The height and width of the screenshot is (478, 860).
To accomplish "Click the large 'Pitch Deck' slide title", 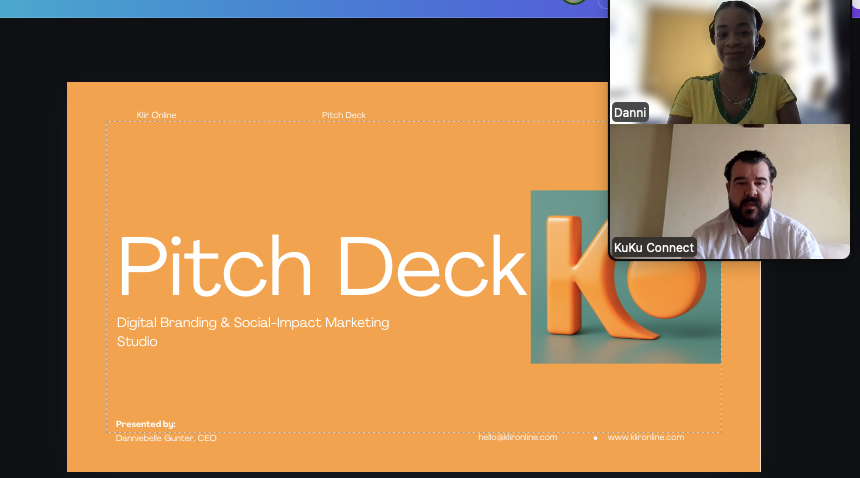I will click(x=322, y=268).
